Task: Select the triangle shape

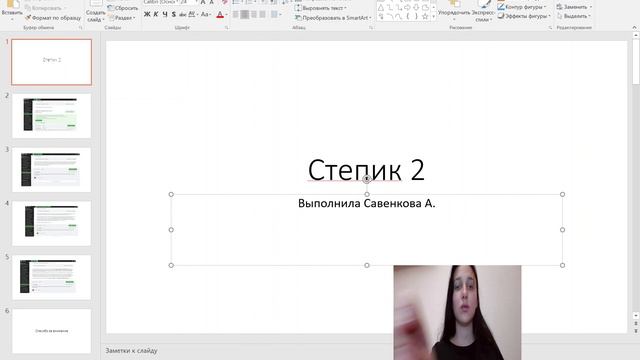Action: point(381,8)
